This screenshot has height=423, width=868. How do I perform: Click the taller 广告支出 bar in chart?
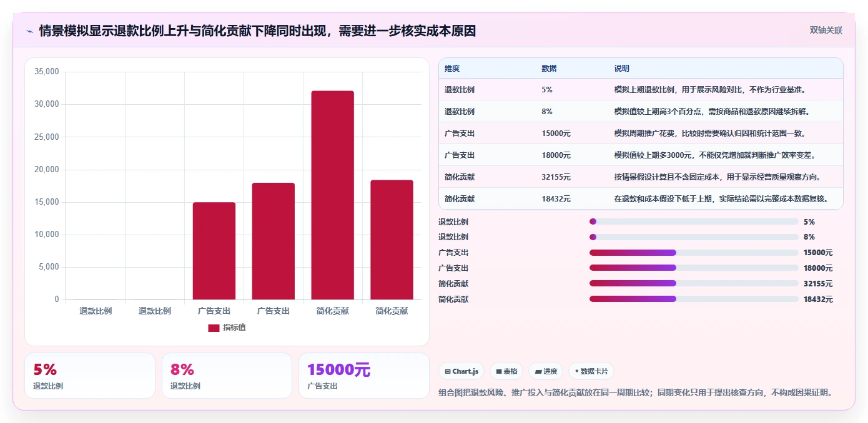(274, 241)
